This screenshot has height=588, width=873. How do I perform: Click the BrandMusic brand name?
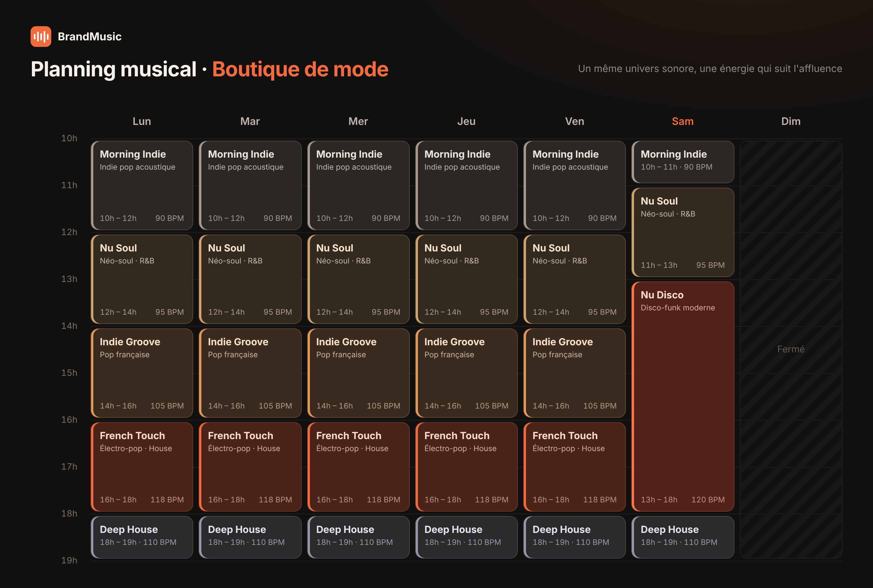(90, 36)
